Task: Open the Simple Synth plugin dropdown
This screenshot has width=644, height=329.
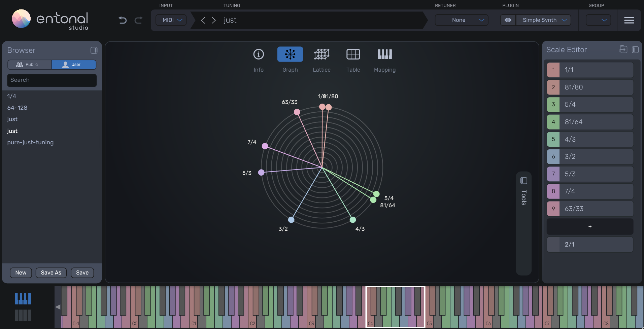Action: click(x=543, y=20)
